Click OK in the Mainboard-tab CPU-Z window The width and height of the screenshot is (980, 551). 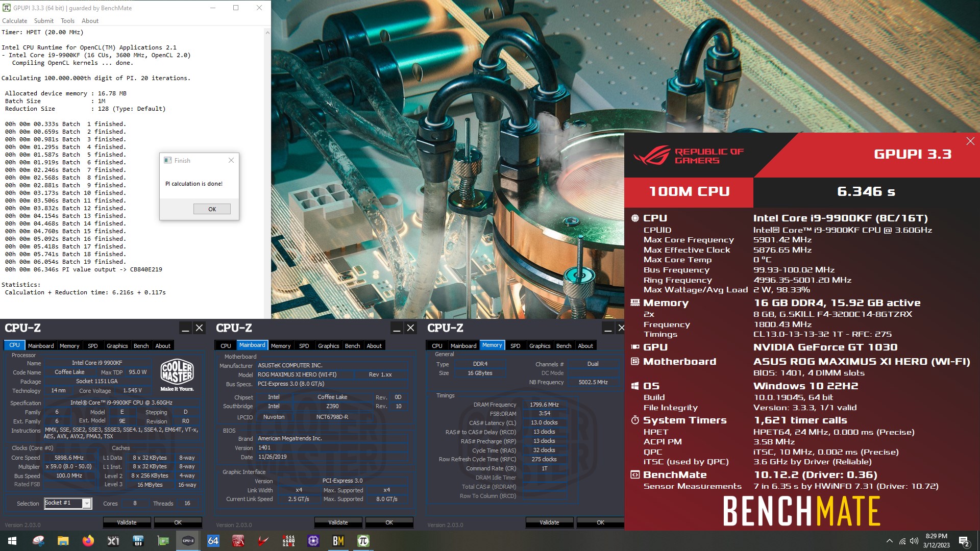(389, 522)
